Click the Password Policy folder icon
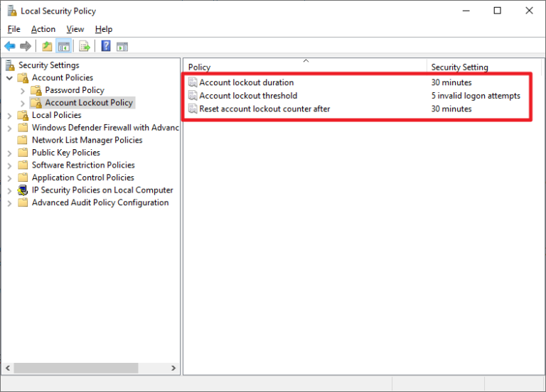The width and height of the screenshot is (546, 392). click(x=36, y=90)
